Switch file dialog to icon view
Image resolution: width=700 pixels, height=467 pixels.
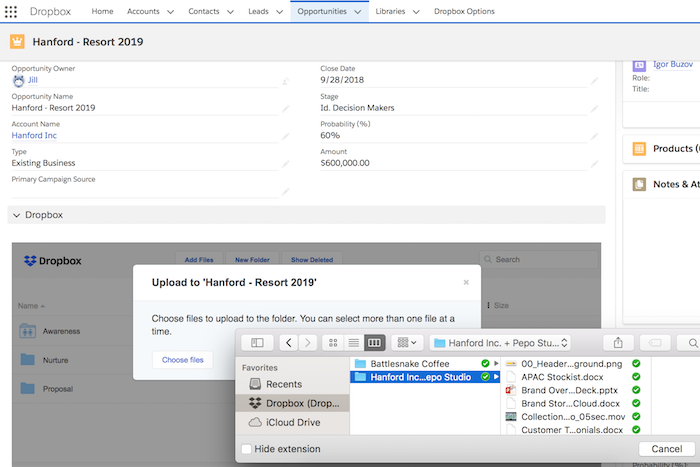[x=334, y=342]
